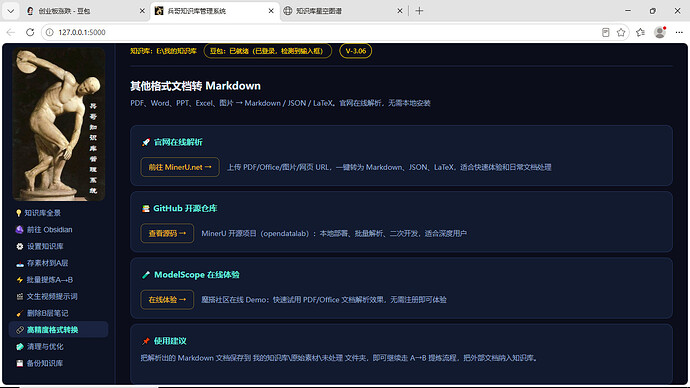Click the 在线体验 button
Image resolution: width=690 pixels, height=388 pixels.
tap(167, 300)
